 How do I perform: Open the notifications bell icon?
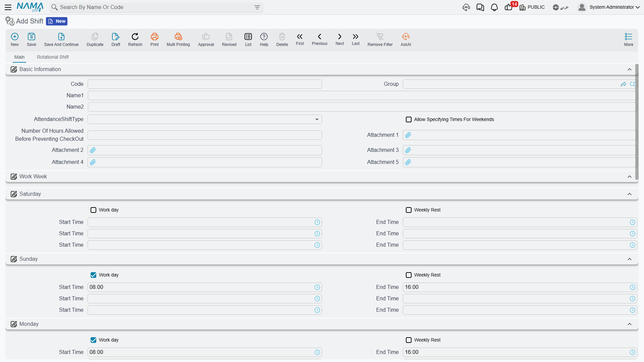click(494, 7)
